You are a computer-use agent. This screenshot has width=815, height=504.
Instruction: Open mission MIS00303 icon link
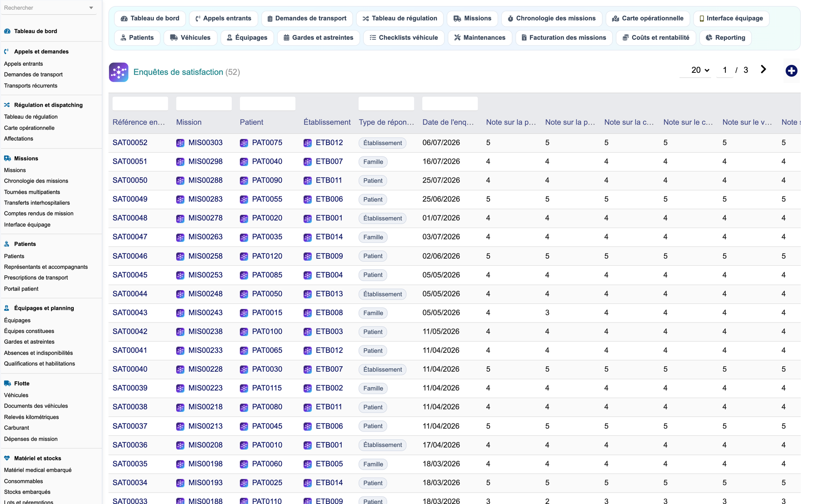(x=180, y=143)
